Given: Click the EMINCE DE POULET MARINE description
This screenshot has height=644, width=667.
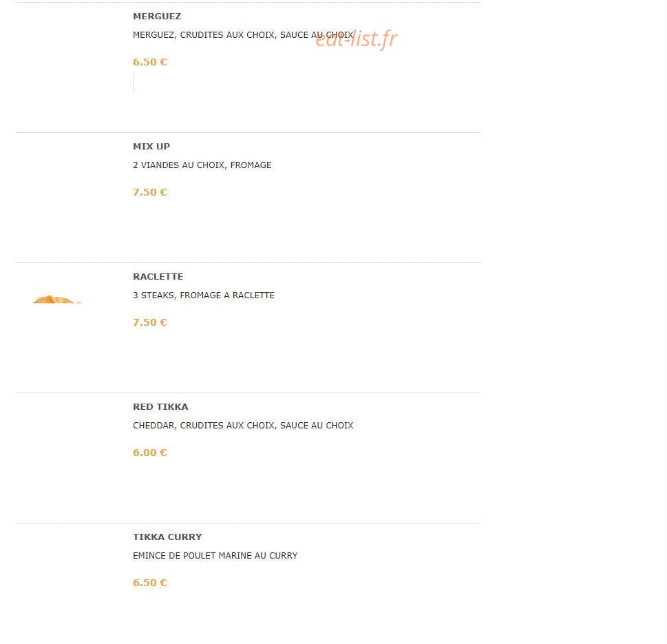Looking at the screenshot, I should tap(215, 556).
